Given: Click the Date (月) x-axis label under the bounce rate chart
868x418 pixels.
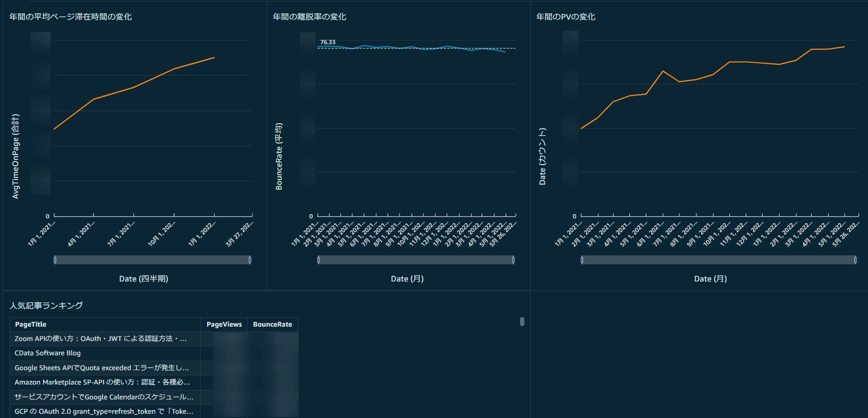Looking at the screenshot, I should [407, 279].
